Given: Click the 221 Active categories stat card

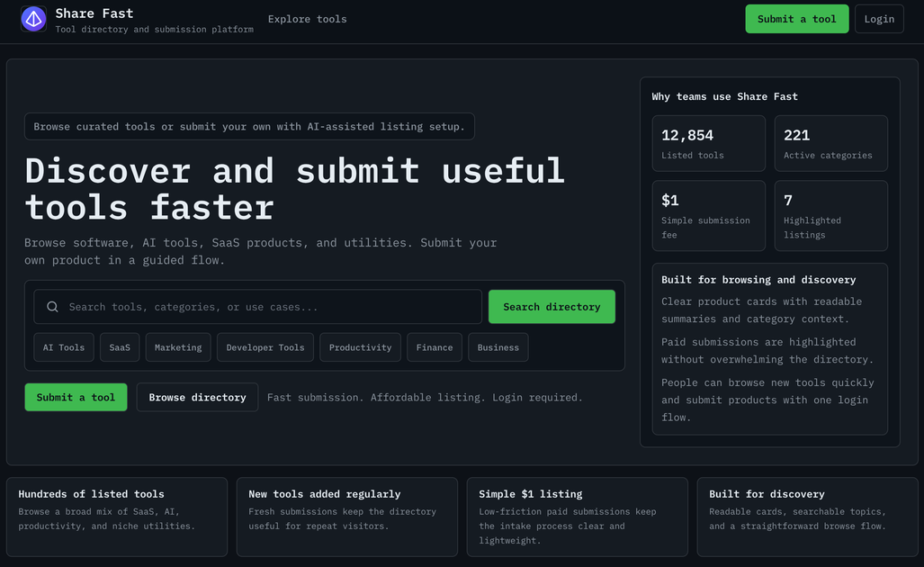Looking at the screenshot, I should [831, 143].
